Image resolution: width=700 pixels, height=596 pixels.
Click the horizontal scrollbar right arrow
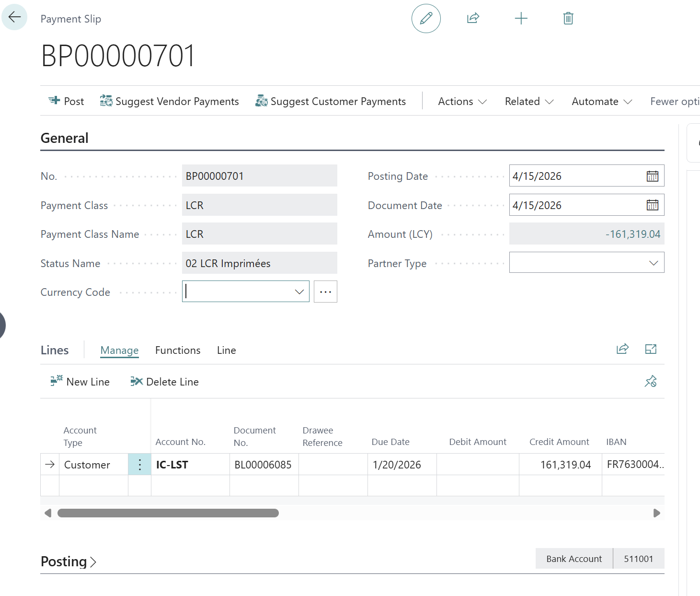[656, 513]
